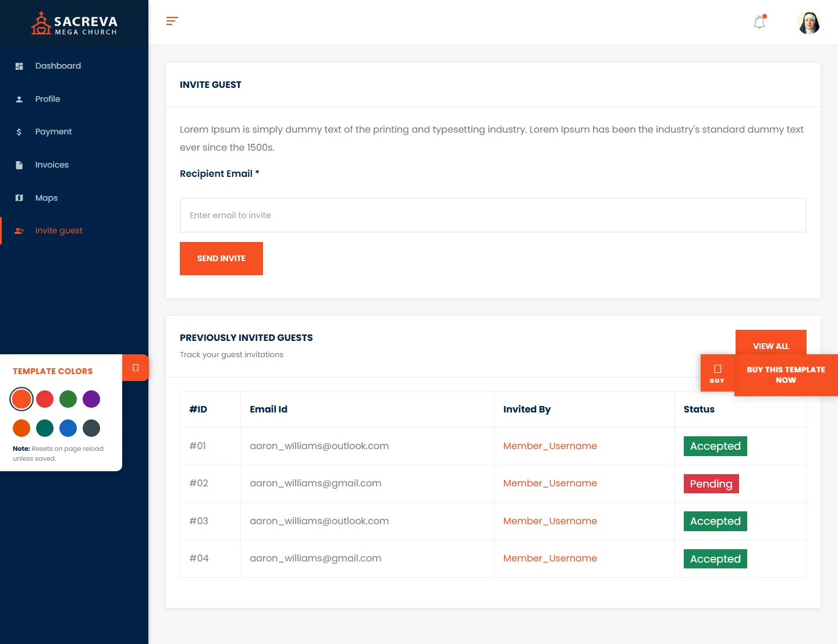Image resolution: width=838 pixels, height=644 pixels.
Task: Click Buy This Template Now button
Action: pyautogui.click(x=786, y=375)
